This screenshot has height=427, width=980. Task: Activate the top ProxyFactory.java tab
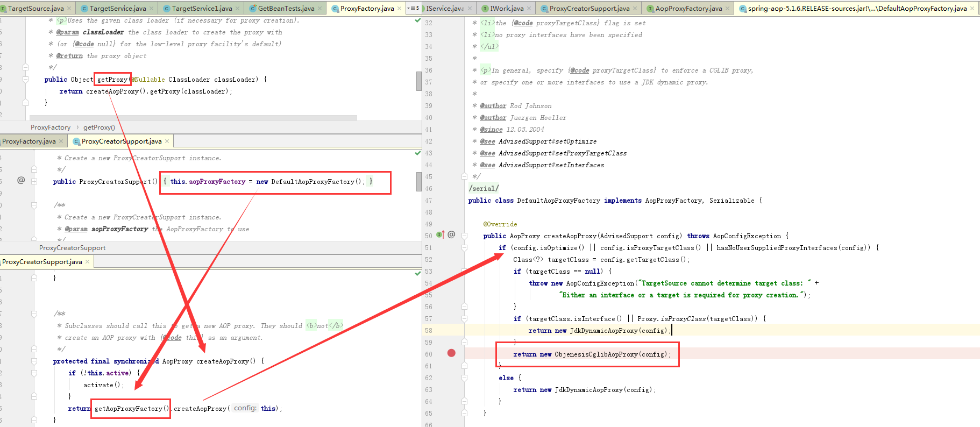[367, 8]
